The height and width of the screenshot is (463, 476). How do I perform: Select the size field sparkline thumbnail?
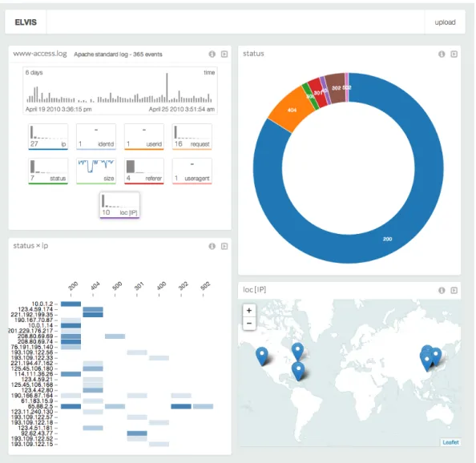coord(96,171)
